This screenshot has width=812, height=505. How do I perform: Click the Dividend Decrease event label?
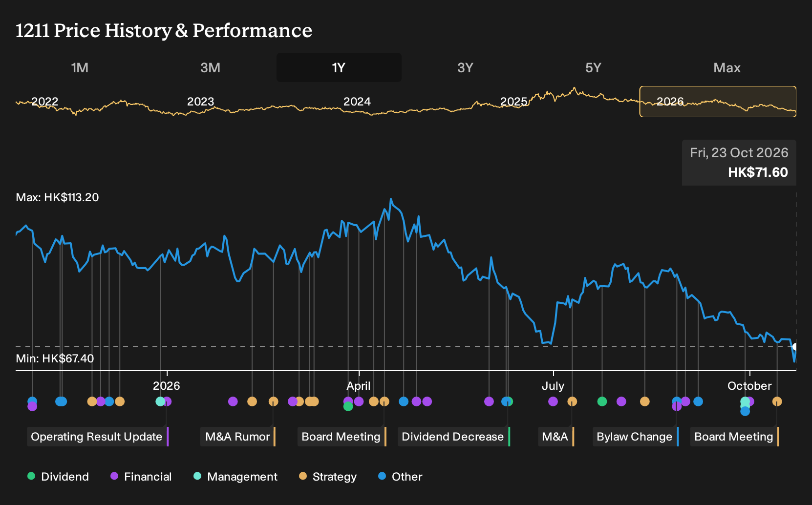click(453, 437)
